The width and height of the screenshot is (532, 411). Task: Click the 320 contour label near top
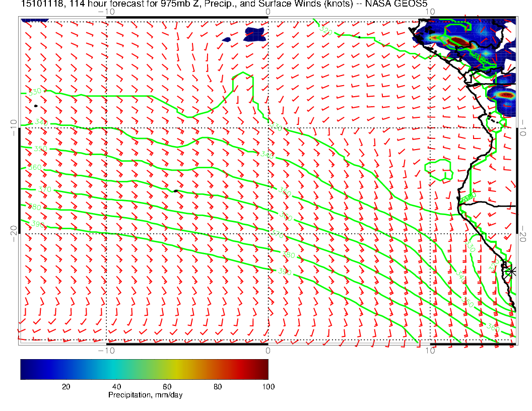(x=326, y=31)
